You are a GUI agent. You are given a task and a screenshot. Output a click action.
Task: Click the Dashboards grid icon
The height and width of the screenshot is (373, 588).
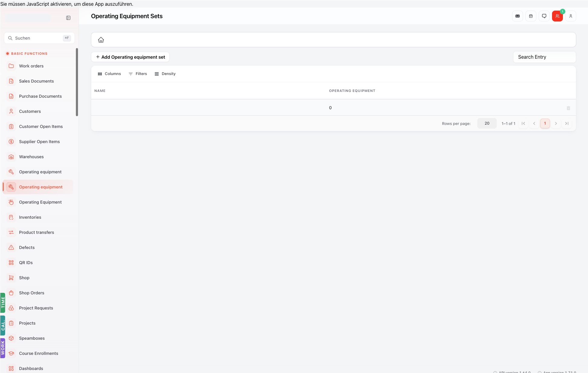pos(11,368)
